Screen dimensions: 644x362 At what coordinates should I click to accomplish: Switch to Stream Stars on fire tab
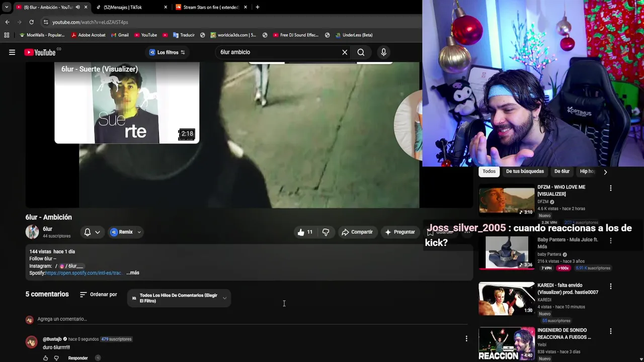(x=210, y=7)
